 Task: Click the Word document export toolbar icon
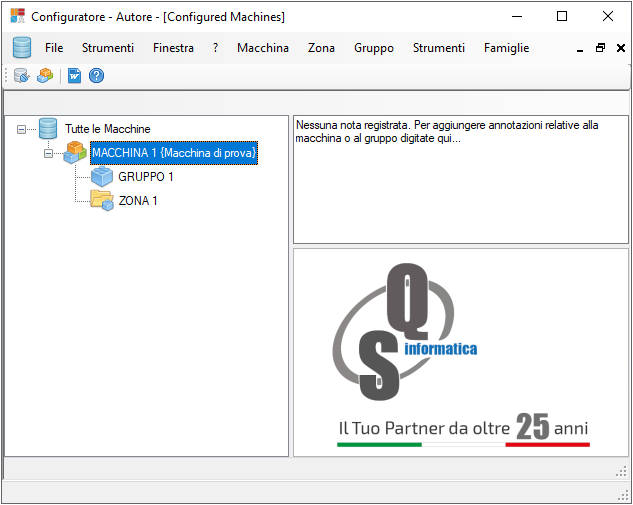[x=74, y=75]
